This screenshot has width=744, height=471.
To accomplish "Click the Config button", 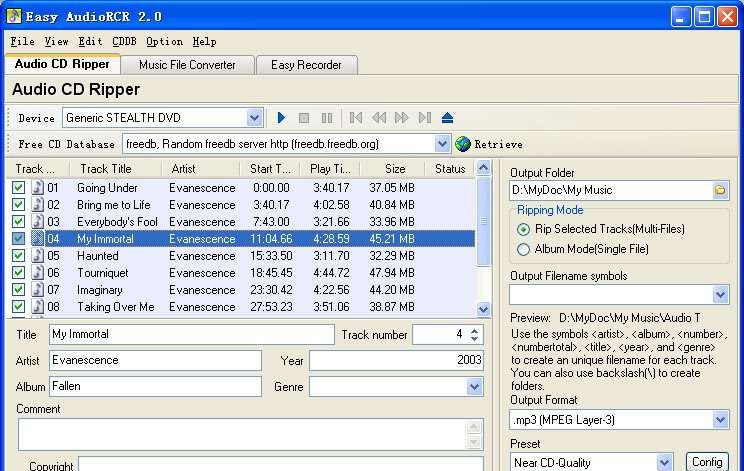I will coord(707,462).
